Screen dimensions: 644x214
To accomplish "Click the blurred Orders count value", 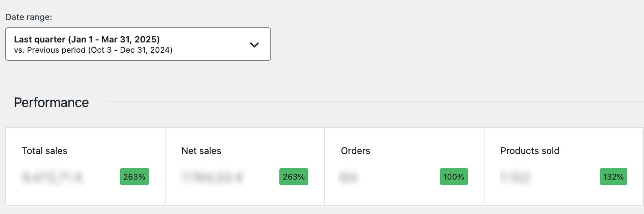I will (x=348, y=177).
